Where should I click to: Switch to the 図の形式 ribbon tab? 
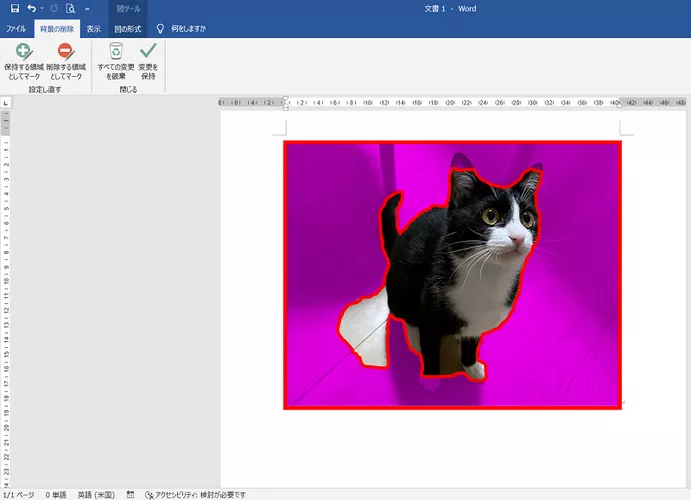[127, 29]
